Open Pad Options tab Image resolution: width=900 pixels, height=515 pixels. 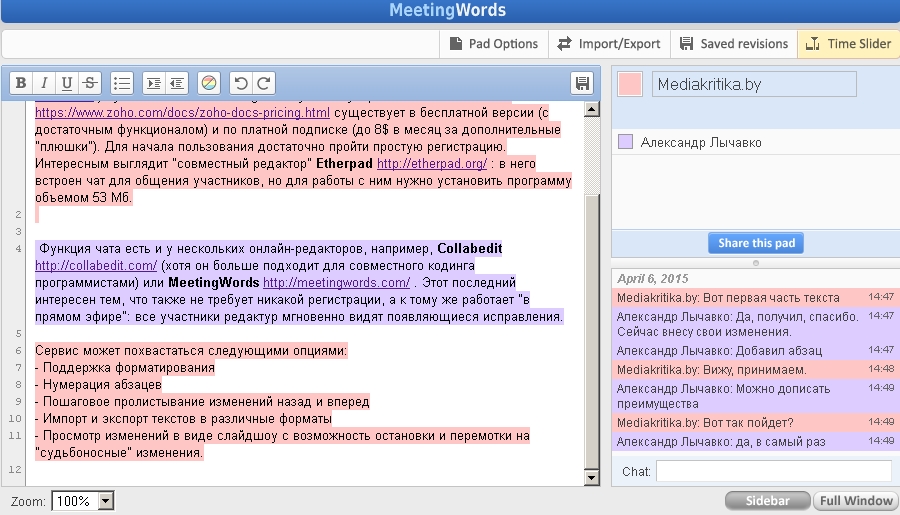[494, 44]
